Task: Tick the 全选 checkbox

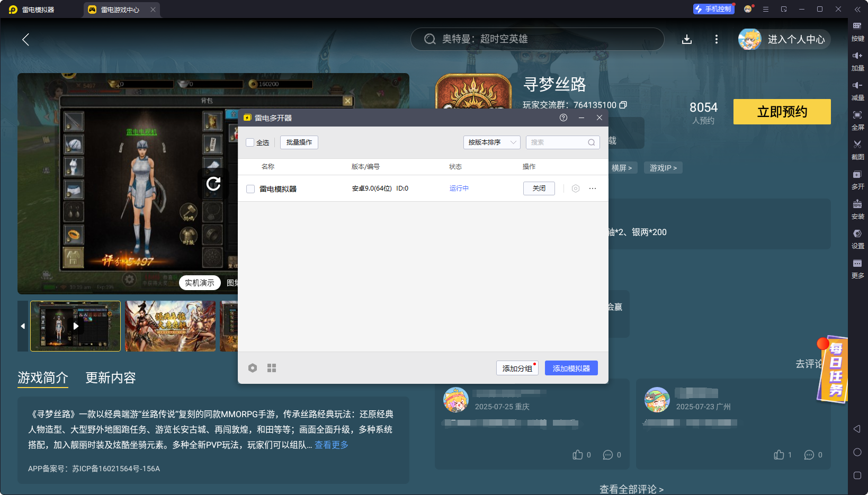Action: click(250, 142)
